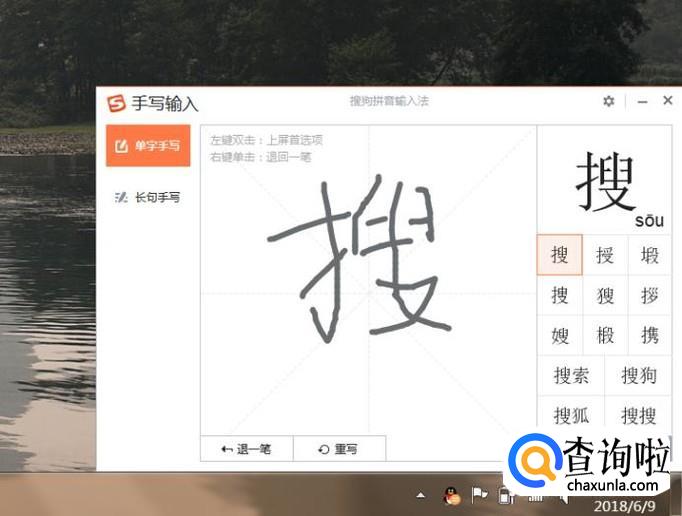Select the highlighted first candidate 搜
Image resolution: width=682 pixels, height=516 pixels.
(559, 255)
